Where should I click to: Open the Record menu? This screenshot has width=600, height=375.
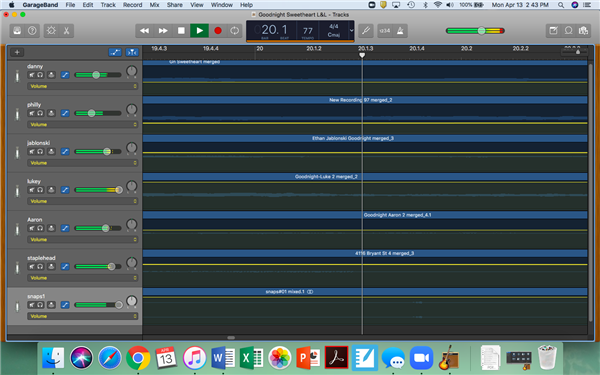click(x=132, y=5)
